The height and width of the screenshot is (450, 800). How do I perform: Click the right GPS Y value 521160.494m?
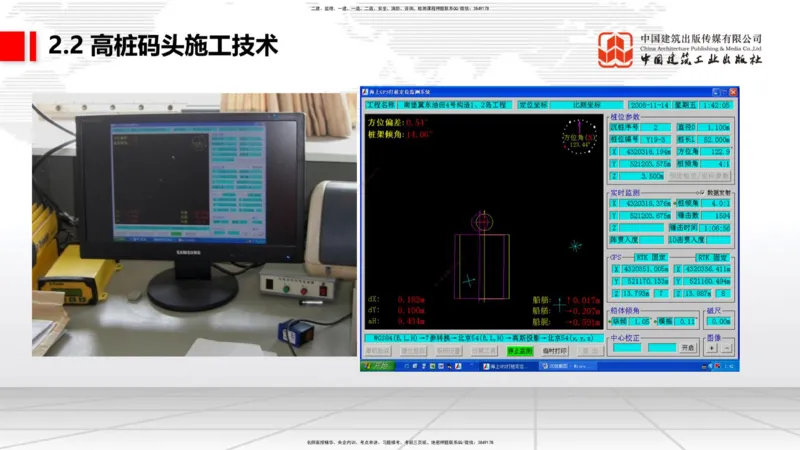[707, 281]
